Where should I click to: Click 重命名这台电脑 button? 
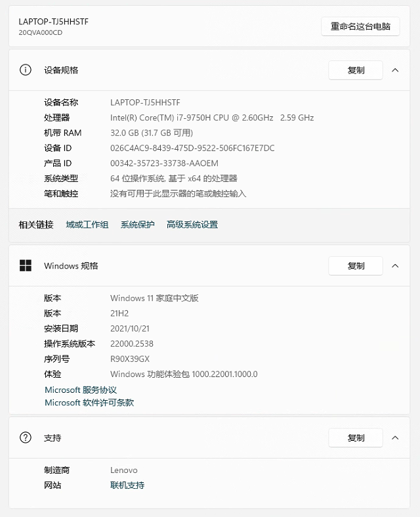point(360,26)
